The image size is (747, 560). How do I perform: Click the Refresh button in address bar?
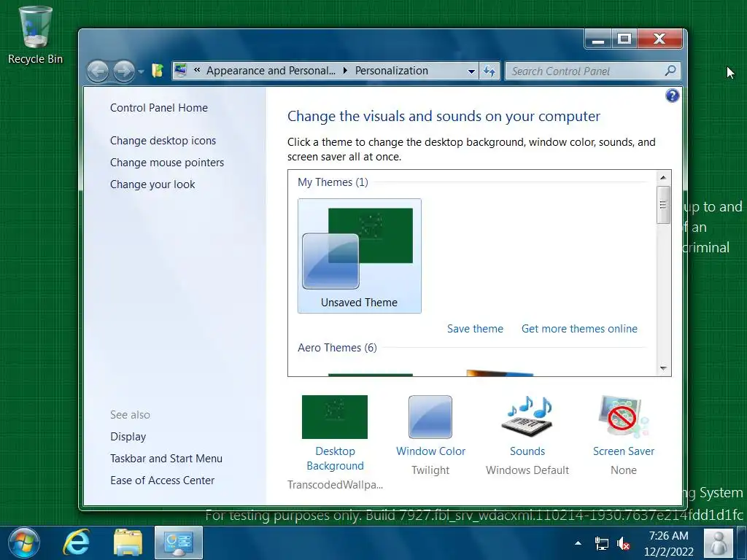click(x=489, y=71)
